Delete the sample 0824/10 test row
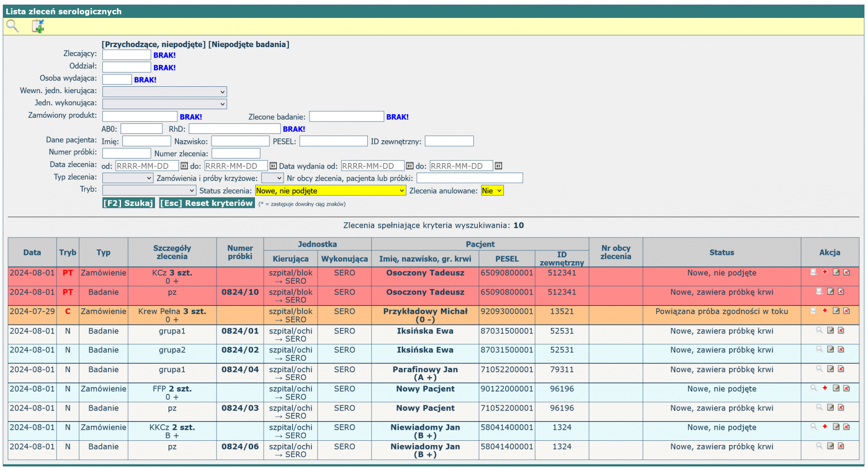Image resolution: width=868 pixels, height=470 pixels. (x=841, y=291)
